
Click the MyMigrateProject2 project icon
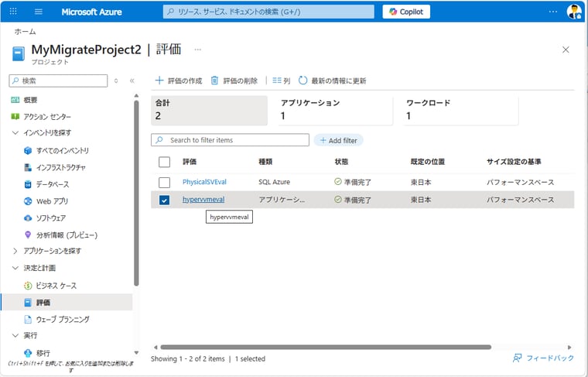(x=19, y=53)
